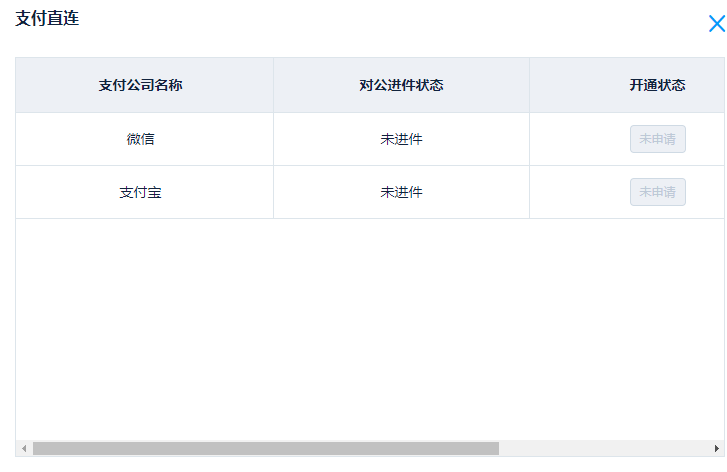
Task: Click 未申请 button in the 支付宝 row
Action: (x=657, y=192)
